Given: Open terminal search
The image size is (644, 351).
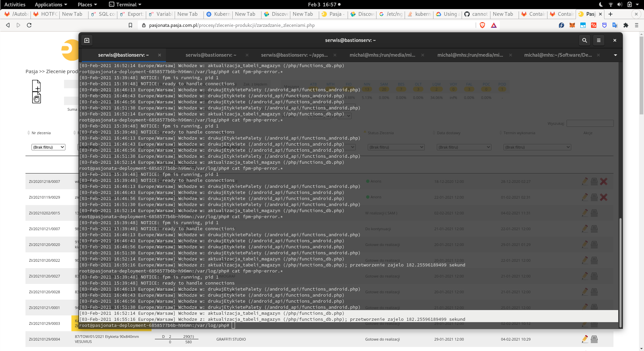Looking at the screenshot, I should 584,40.
